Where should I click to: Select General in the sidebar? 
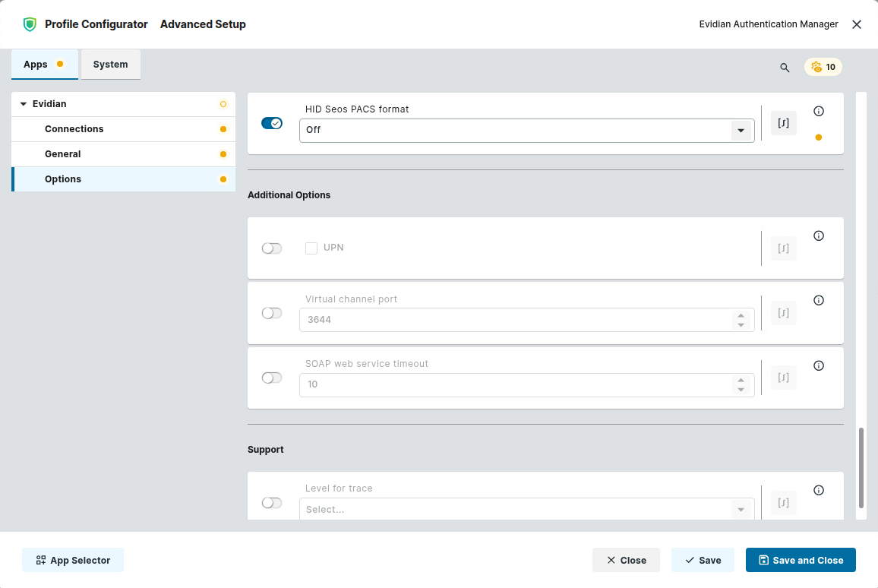[123, 154]
